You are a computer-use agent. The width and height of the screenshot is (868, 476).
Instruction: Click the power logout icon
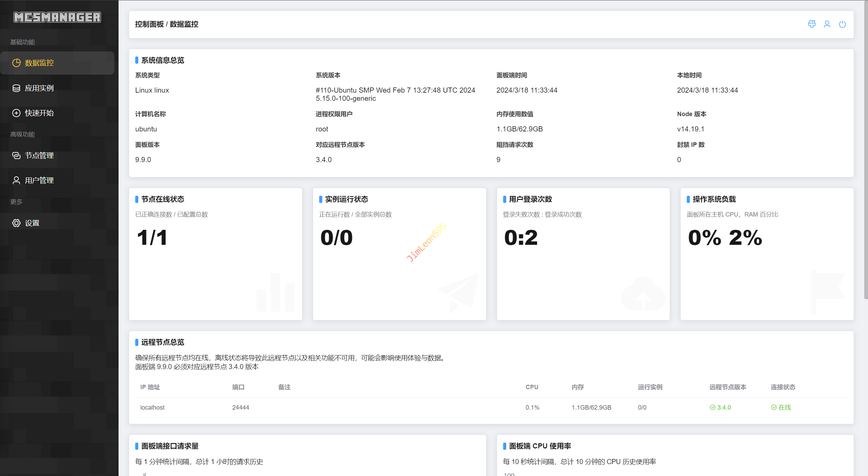pyautogui.click(x=842, y=24)
